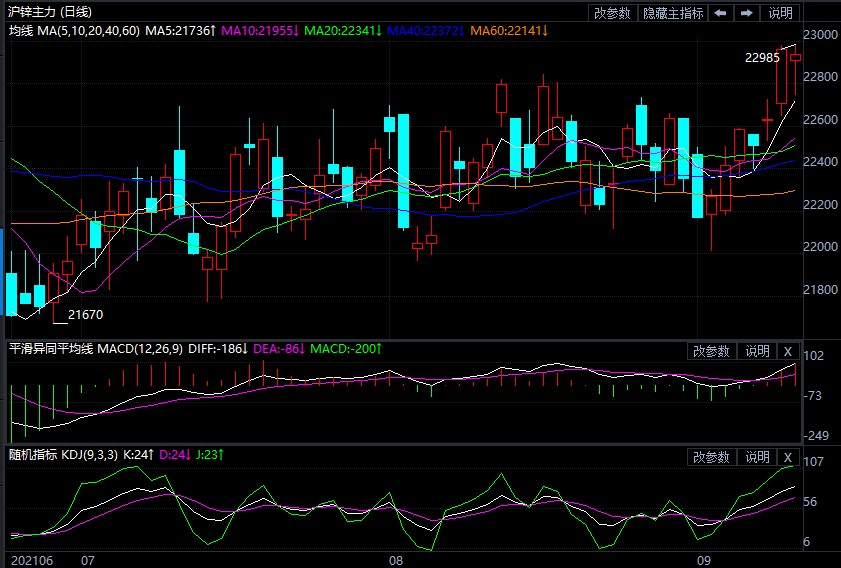Click the 22600 price axis label
This screenshot has width=841, height=568.
[820, 120]
